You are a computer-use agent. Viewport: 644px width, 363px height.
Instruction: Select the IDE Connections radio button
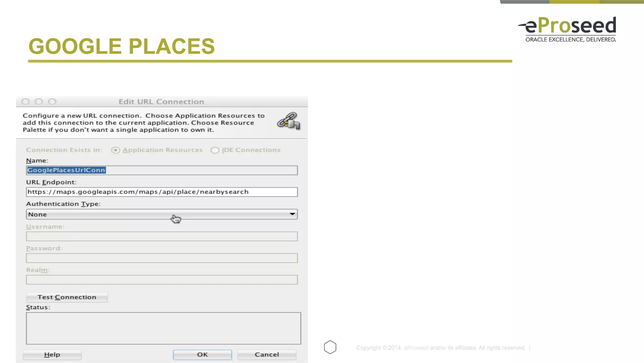215,150
